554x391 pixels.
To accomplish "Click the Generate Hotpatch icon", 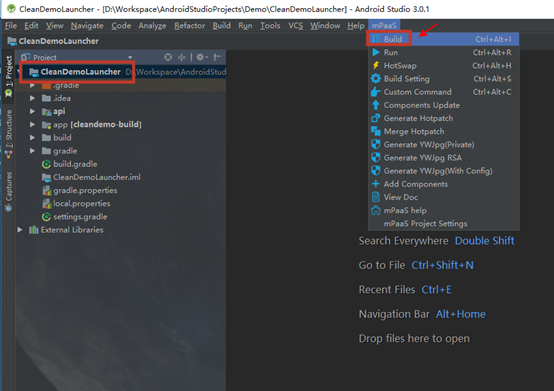I will tap(376, 118).
